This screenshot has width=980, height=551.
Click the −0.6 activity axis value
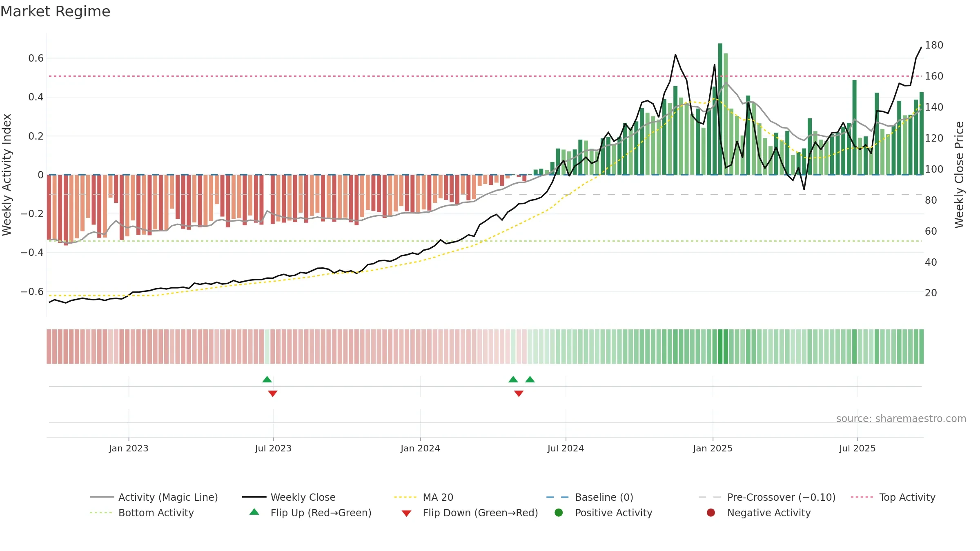tap(32, 292)
